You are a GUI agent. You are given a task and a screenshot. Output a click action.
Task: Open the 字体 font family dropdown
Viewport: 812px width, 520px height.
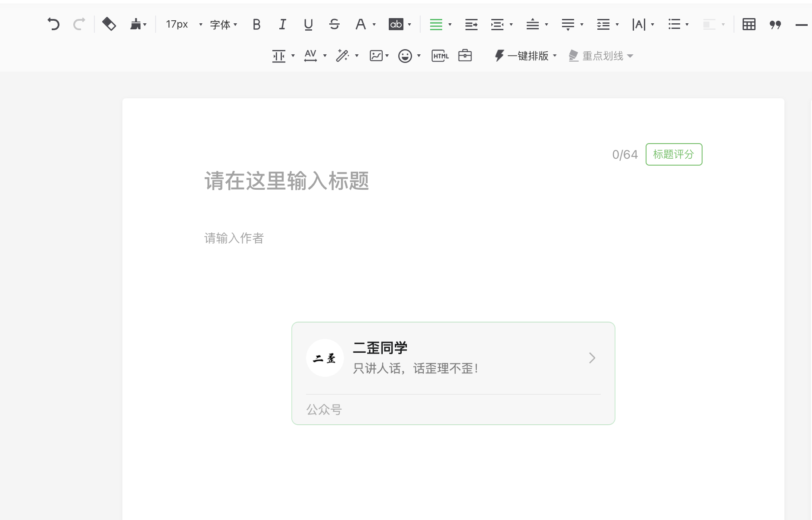[x=222, y=25]
